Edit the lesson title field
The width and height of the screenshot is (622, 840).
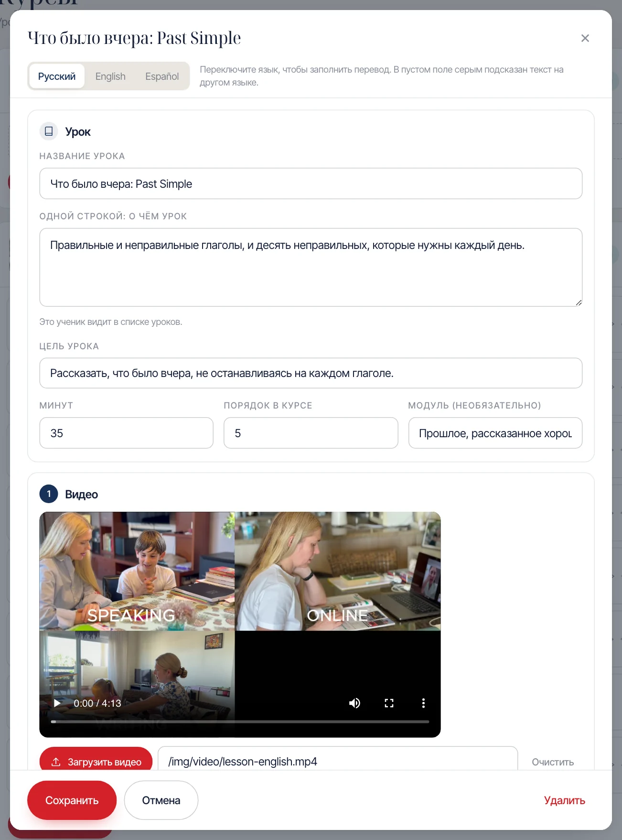click(x=311, y=183)
